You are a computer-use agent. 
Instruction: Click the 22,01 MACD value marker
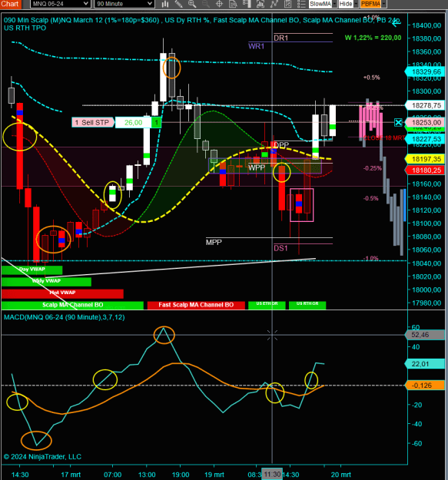425,364
